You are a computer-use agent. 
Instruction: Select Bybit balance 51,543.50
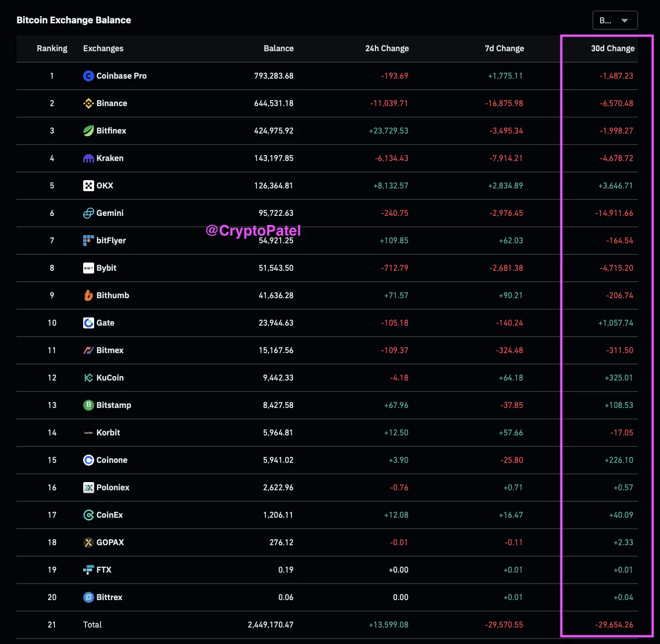click(x=276, y=268)
